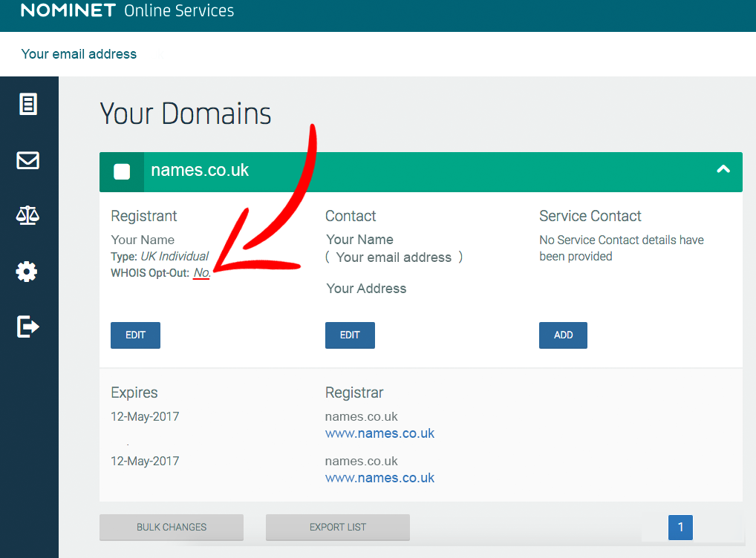
Task: Click Registrant 'Your Name' text
Action: 143,240
